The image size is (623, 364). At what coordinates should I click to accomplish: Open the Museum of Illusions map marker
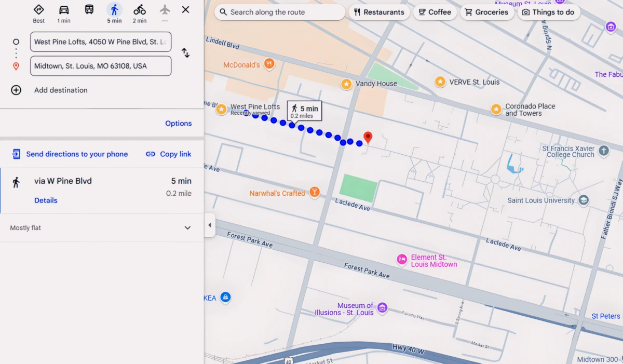tap(382, 307)
